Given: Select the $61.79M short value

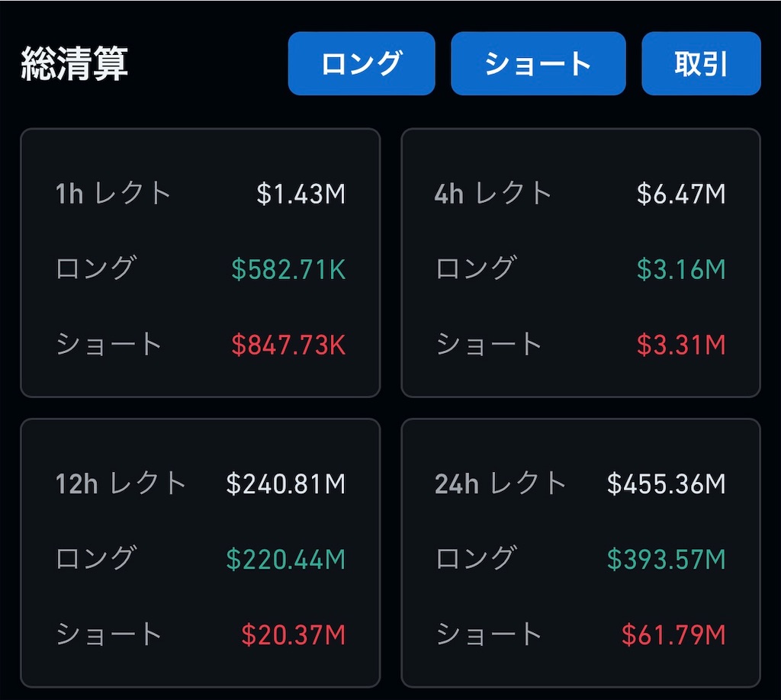Looking at the screenshot, I should tap(674, 634).
